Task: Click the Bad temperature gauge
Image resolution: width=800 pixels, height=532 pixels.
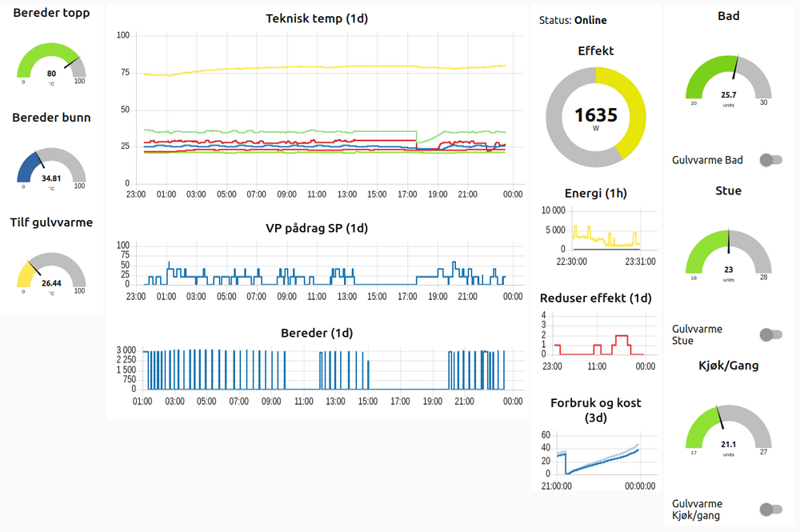Action: (x=728, y=80)
